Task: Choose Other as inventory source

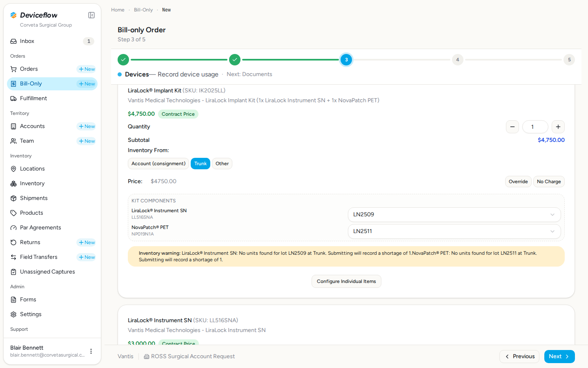Action: coord(222,164)
